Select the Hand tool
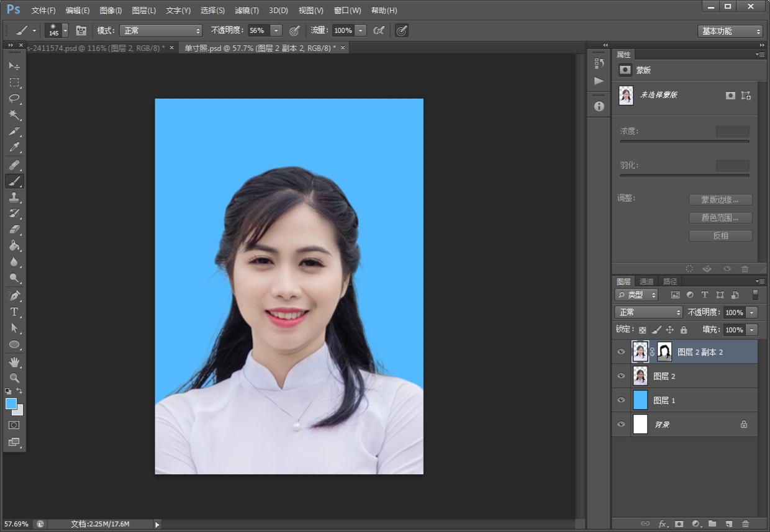This screenshot has width=770, height=532. pos(14,361)
